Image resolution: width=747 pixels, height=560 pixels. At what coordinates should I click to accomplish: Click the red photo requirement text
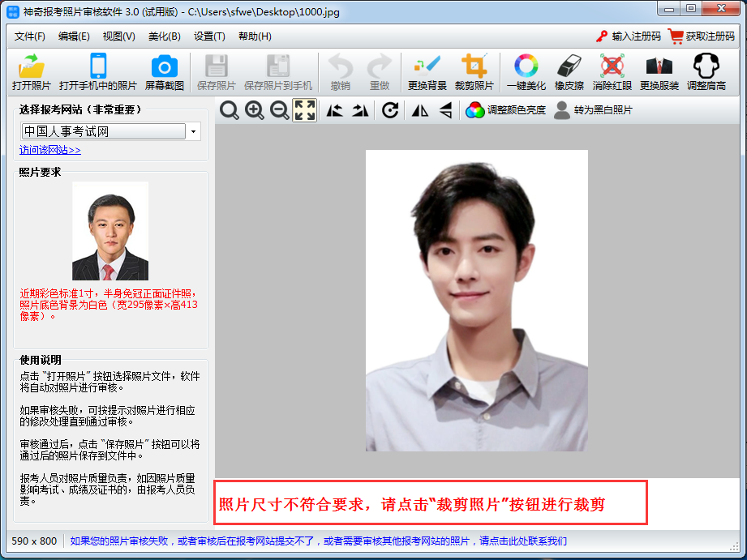(109, 305)
